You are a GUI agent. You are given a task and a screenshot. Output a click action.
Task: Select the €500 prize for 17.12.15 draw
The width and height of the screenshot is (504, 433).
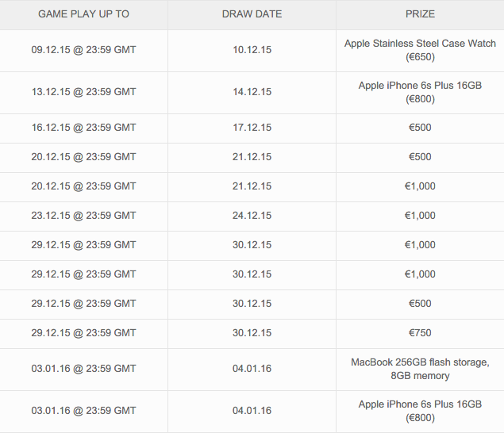click(x=420, y=128)
